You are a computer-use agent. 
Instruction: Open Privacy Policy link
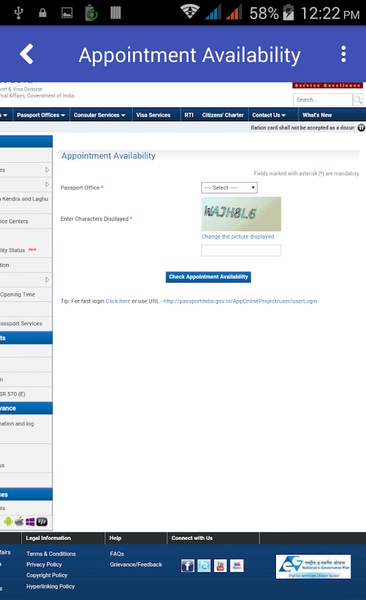click(x=44, y=564)
